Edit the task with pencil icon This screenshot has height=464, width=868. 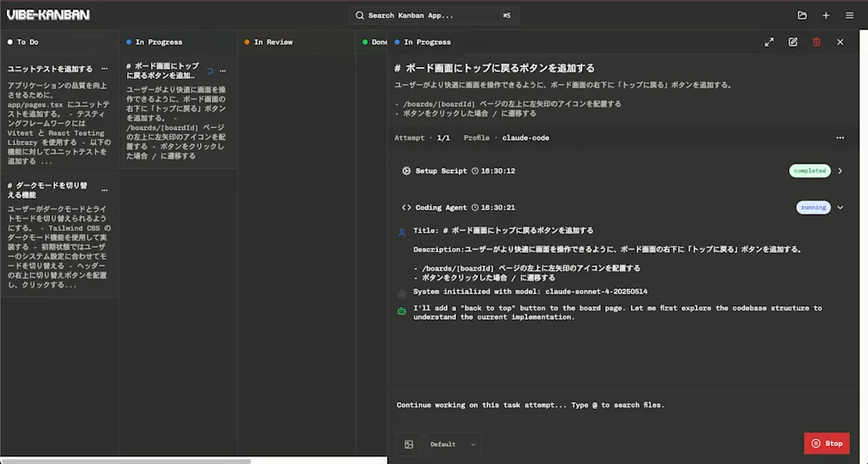pyautogui.click(x=793, y=42)
